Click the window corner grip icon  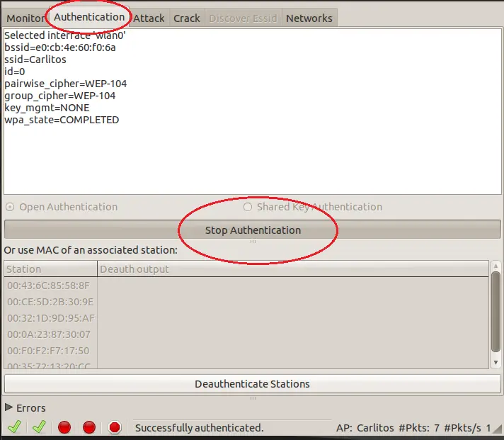[x=498, y=429]
